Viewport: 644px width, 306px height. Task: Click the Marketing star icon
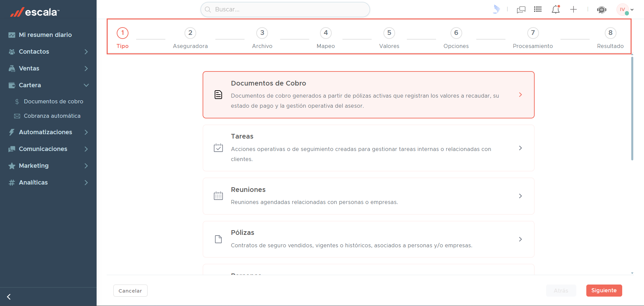pos(12,166)
